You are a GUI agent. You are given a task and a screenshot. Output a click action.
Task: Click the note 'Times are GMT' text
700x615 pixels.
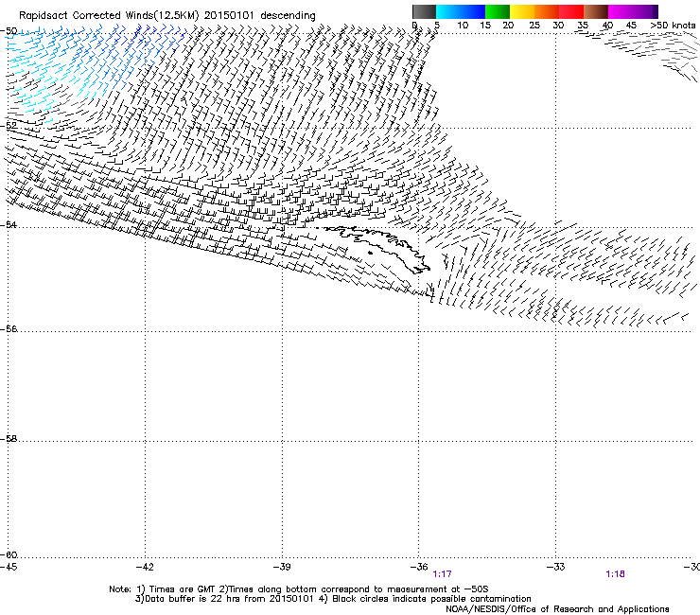(183, 589)
